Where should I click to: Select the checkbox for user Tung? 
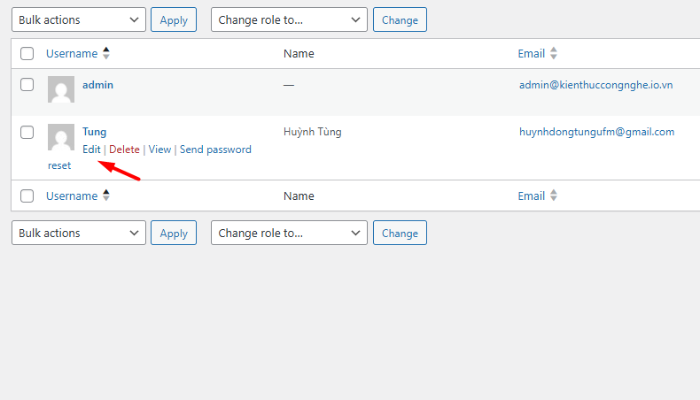pos(27,132)
